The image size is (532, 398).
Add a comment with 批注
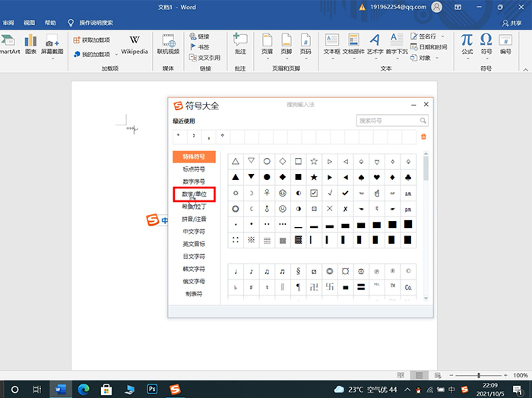[x=240, y=44]
